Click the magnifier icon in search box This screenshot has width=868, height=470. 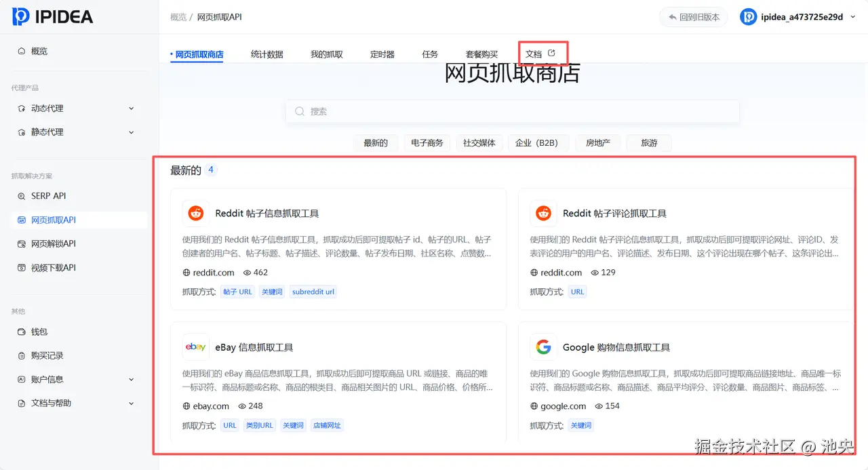(300, 111)
